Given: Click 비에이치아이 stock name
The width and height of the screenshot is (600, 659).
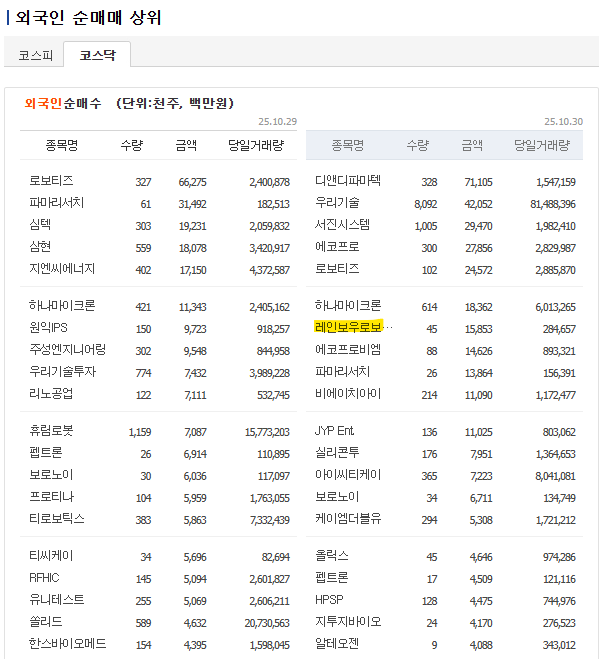Looking at the screenshot, I should click(348, 393).
